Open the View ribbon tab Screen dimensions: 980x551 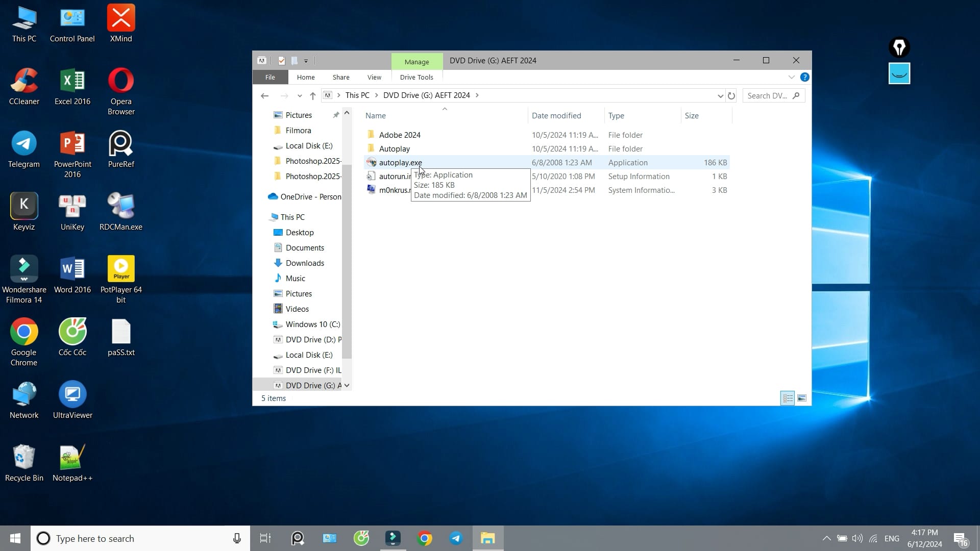[x=374, y=77]
